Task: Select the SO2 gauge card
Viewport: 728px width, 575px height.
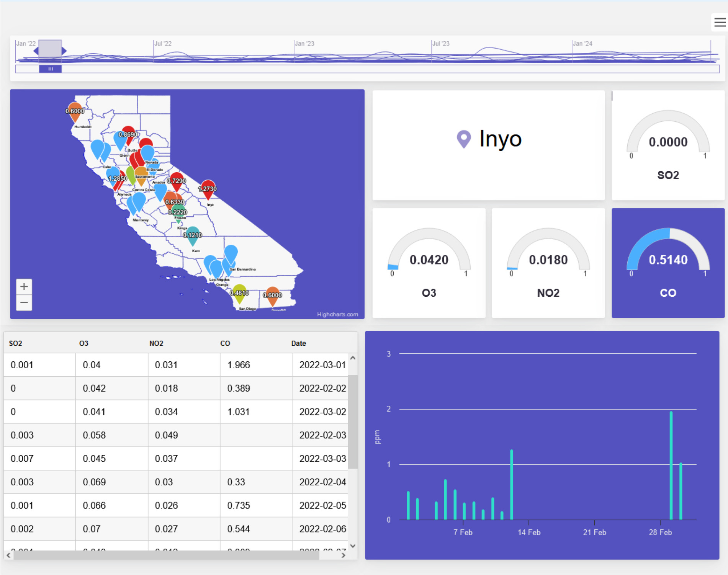Action: click(668, 145)
